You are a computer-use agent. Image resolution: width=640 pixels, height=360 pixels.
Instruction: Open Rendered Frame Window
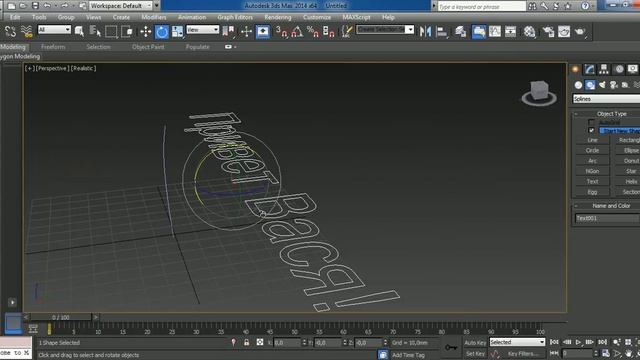click(x=564, y=31)
